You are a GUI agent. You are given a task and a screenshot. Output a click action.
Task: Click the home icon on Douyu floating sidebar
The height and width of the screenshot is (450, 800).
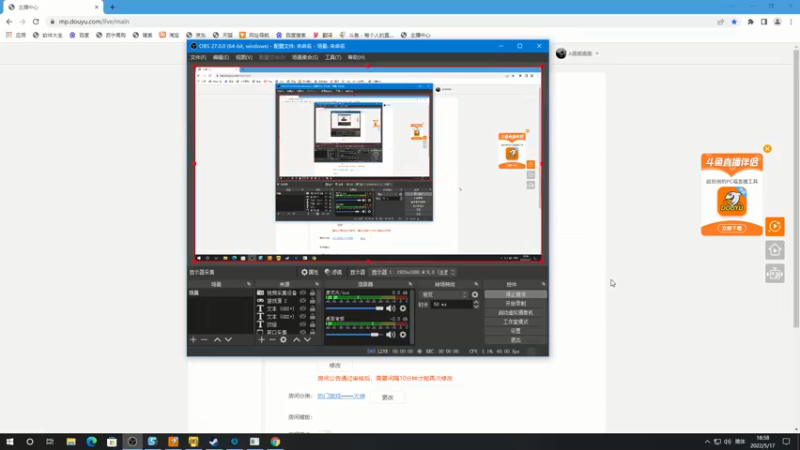pos(774,250)
